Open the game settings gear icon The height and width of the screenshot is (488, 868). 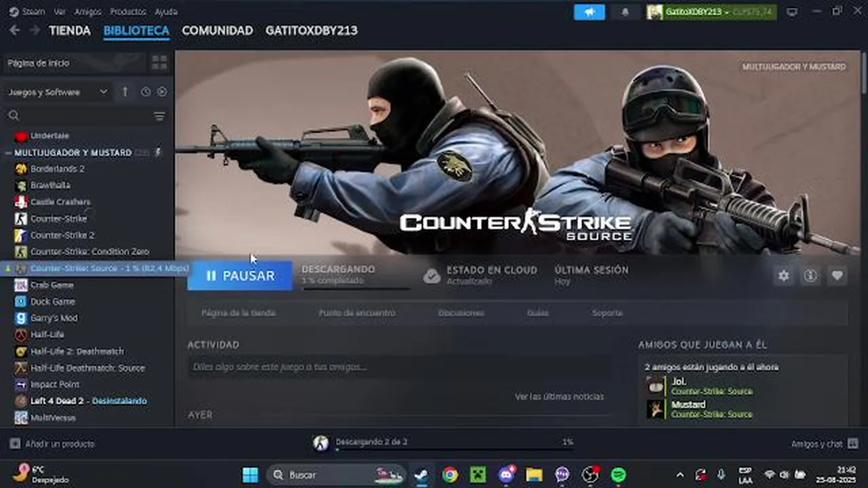tap(784, 276)
